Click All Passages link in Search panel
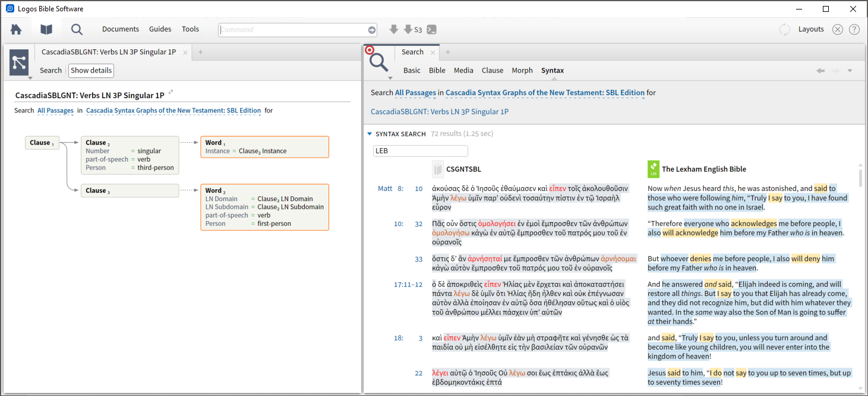The height and width of the screenshot is (396, 868). tap(415, 93)
